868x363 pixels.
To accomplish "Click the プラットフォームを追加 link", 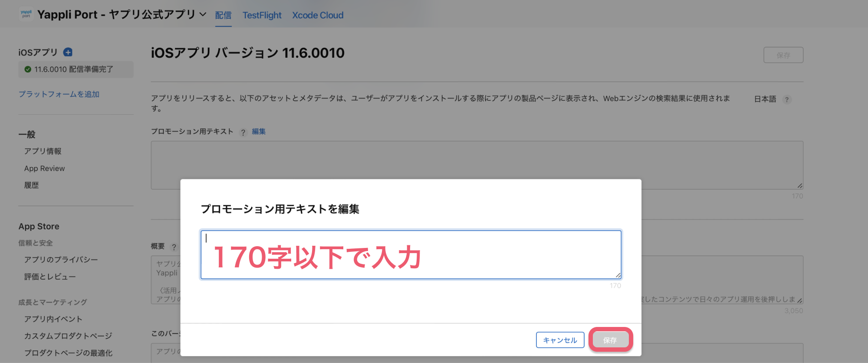I will [59, 94].
